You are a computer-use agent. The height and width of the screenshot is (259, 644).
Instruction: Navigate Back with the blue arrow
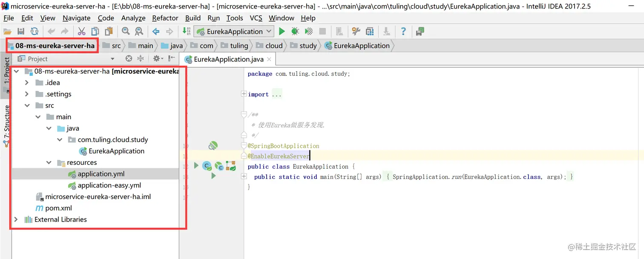click(x=156, y=31)
